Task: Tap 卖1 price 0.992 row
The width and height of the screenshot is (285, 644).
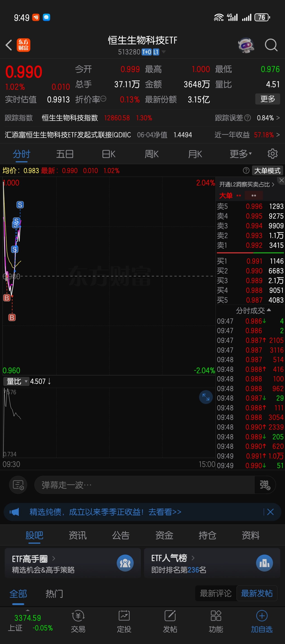Action: 250,245
